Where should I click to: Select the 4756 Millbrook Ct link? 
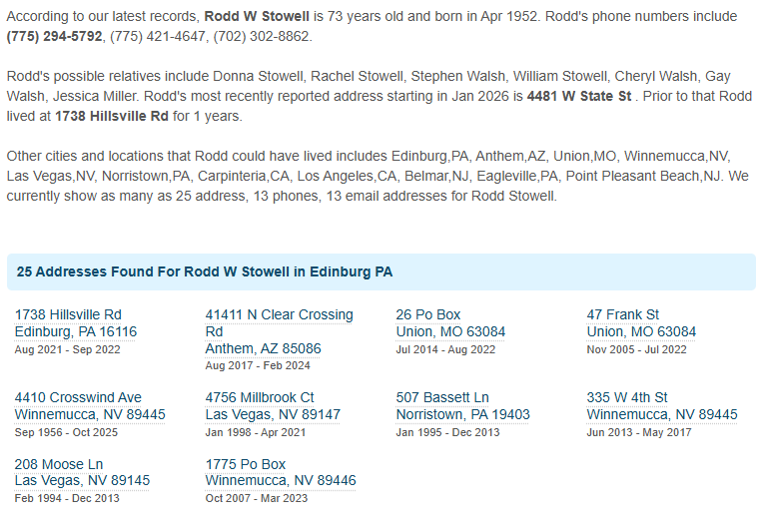(x=260, y=398)
